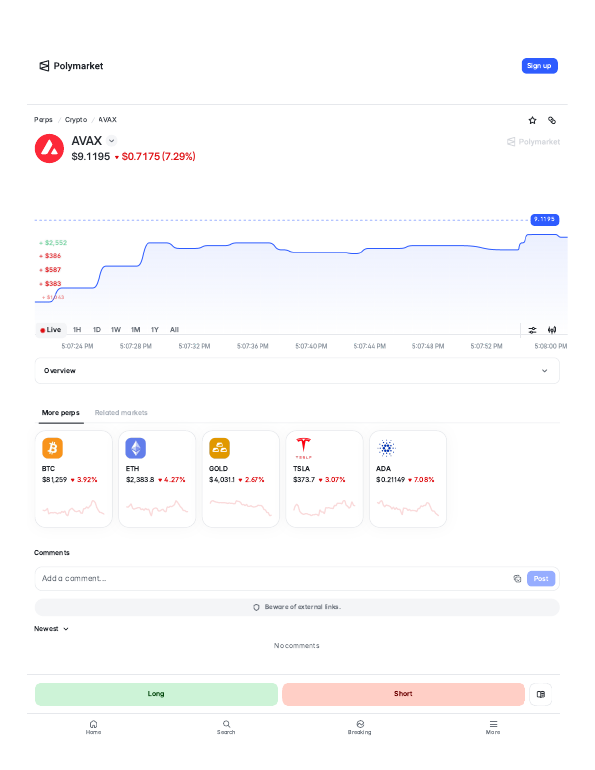The width and height of the screenshot is (595, 770).
Task: Open Breaking in bottom navigation
Action: click(360, 727)
